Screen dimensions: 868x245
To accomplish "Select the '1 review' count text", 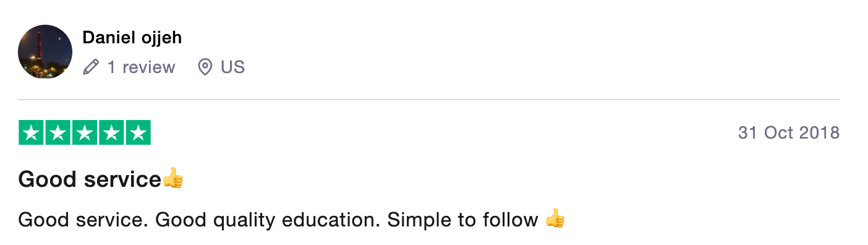I will point(142,67).
